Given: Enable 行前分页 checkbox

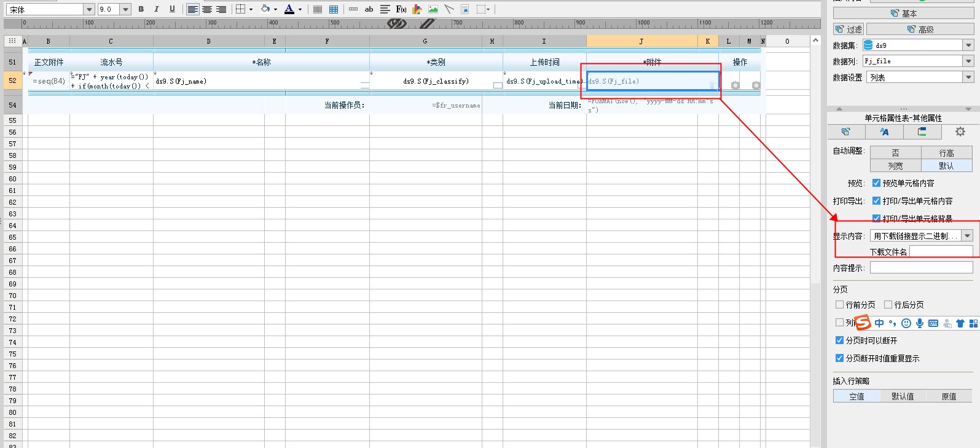Looking at the screenshot, I should point(839,305).
